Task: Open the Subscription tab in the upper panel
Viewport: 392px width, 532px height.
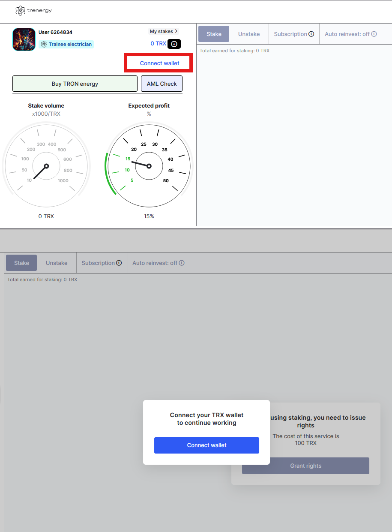Action: pos(290,34)
